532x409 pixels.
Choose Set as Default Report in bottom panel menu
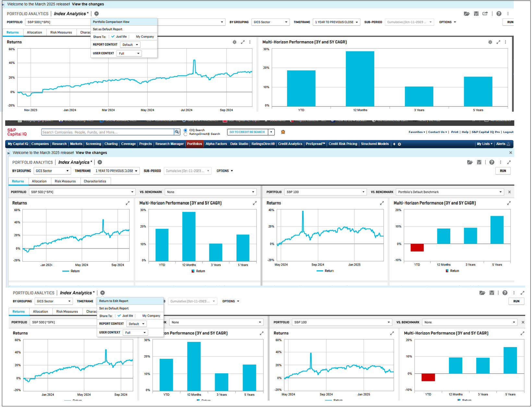tap(130, 308)
